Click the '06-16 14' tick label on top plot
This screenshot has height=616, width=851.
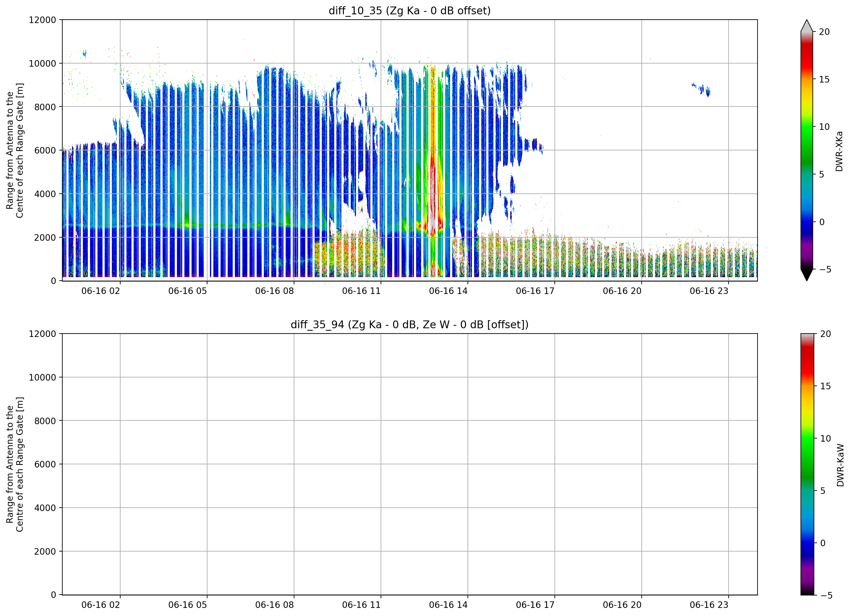[448, 291]
